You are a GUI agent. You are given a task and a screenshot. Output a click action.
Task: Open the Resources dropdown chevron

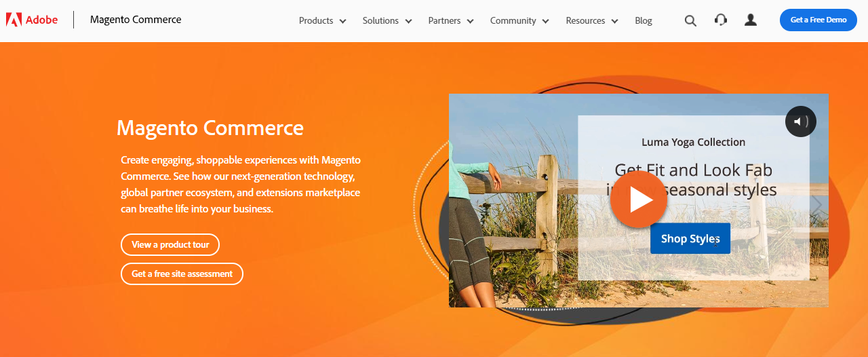coord(614,21)
